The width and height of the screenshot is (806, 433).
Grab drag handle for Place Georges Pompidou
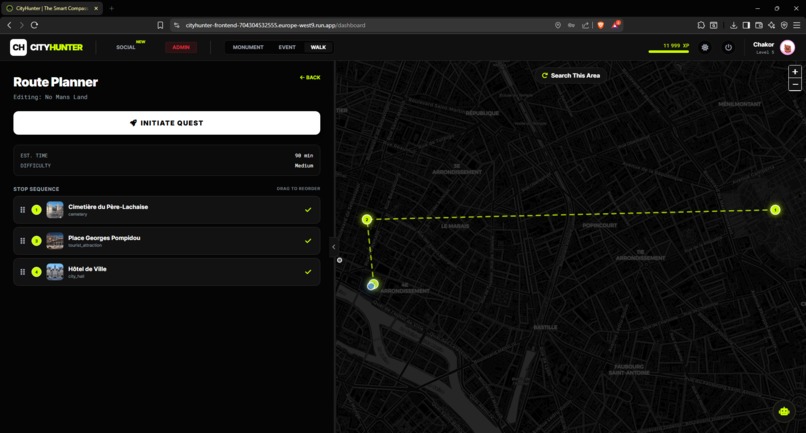click(23, 241)
